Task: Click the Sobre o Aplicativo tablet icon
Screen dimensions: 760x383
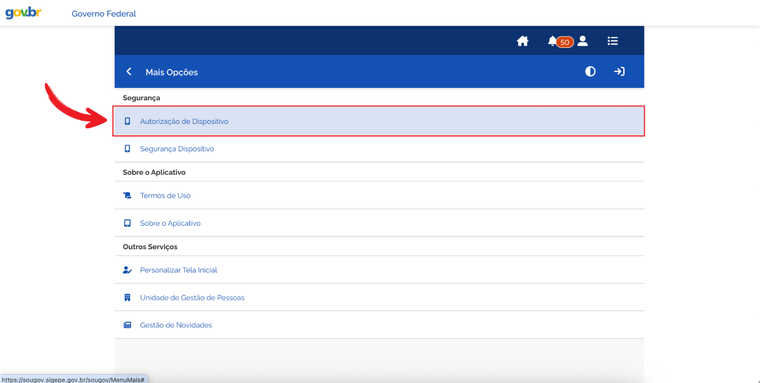Action: point(127,223)
